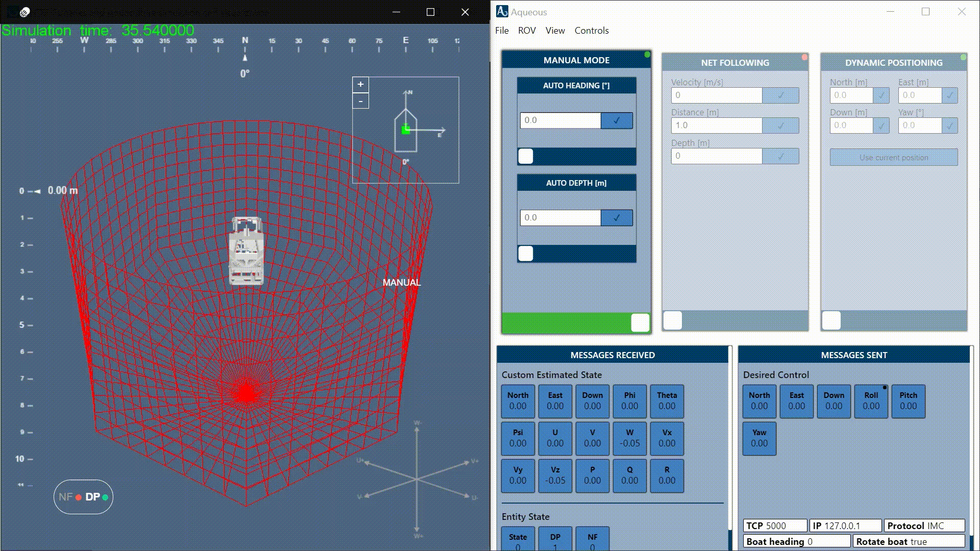Click the green boat marker on minimap
The height and width of the screenshot is (551, 980).
click(x=406, y=130)
